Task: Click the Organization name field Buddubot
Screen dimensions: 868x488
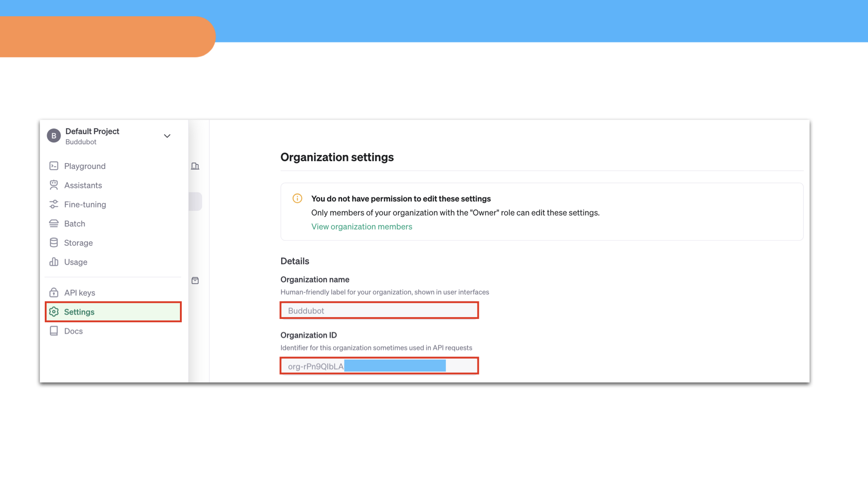Action: click(379, 310)
